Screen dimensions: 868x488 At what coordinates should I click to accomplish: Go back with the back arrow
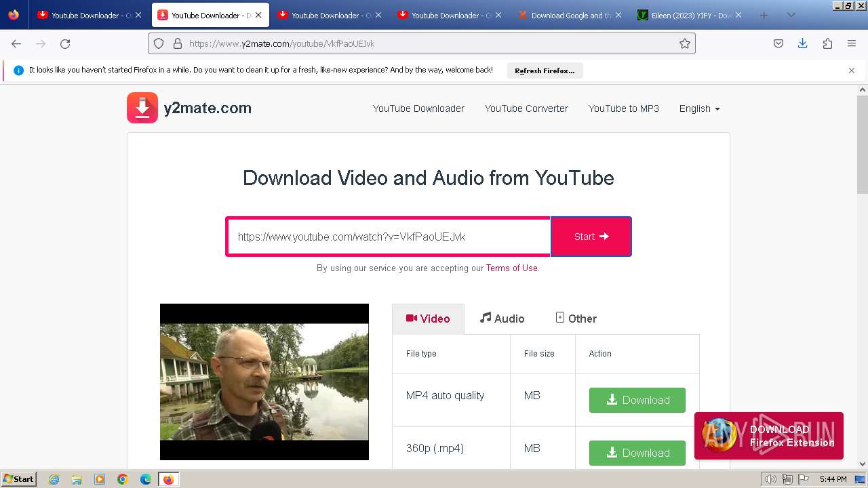[16, 43]
